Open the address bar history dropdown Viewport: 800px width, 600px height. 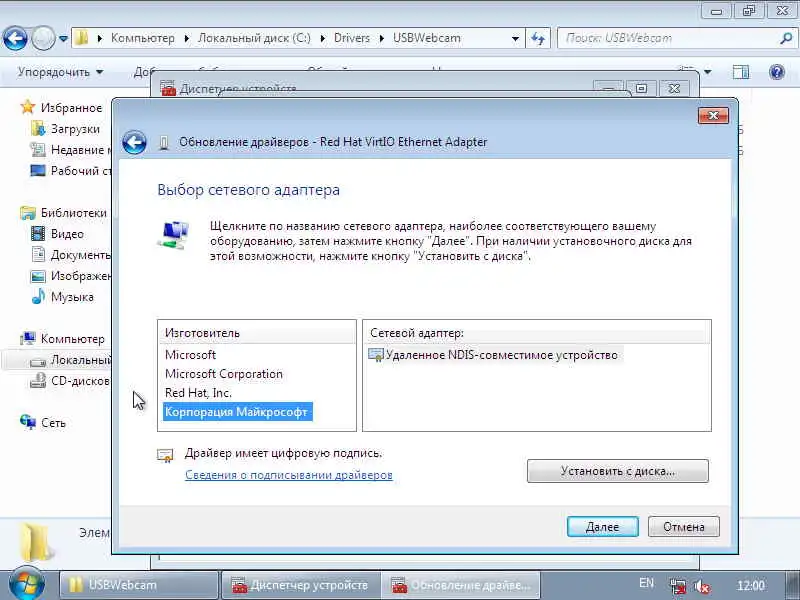pos(515,39)
